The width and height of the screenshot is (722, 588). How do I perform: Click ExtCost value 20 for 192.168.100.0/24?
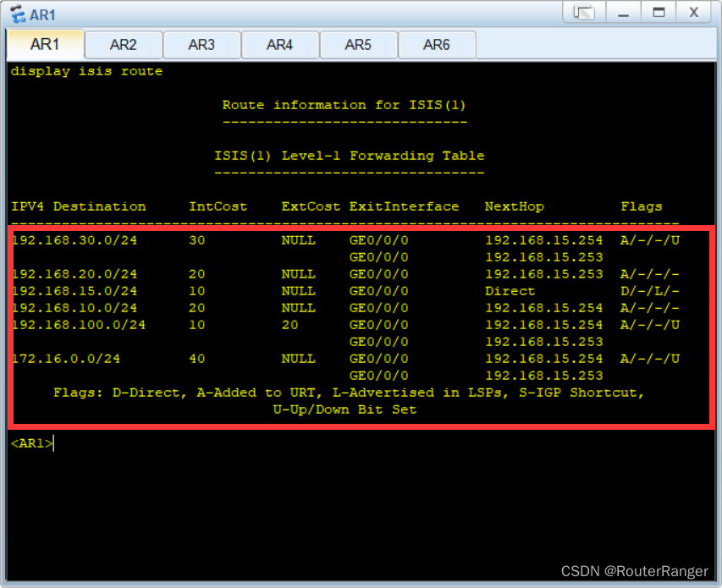(x=290, y=325)
